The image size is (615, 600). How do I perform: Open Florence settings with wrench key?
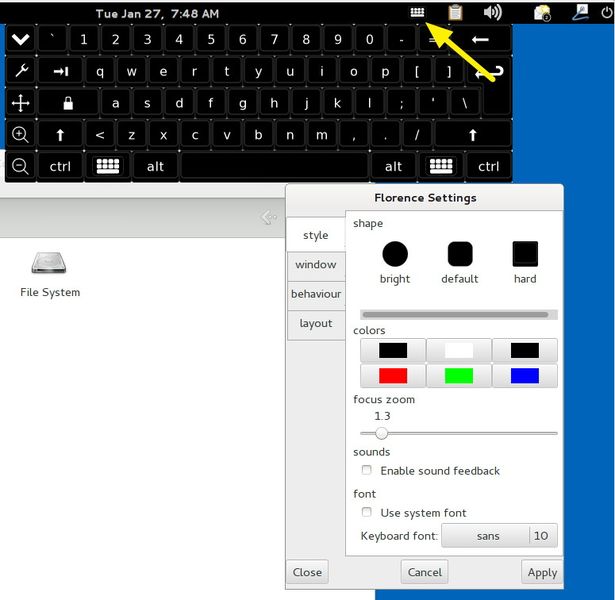[x=21, y=71]
